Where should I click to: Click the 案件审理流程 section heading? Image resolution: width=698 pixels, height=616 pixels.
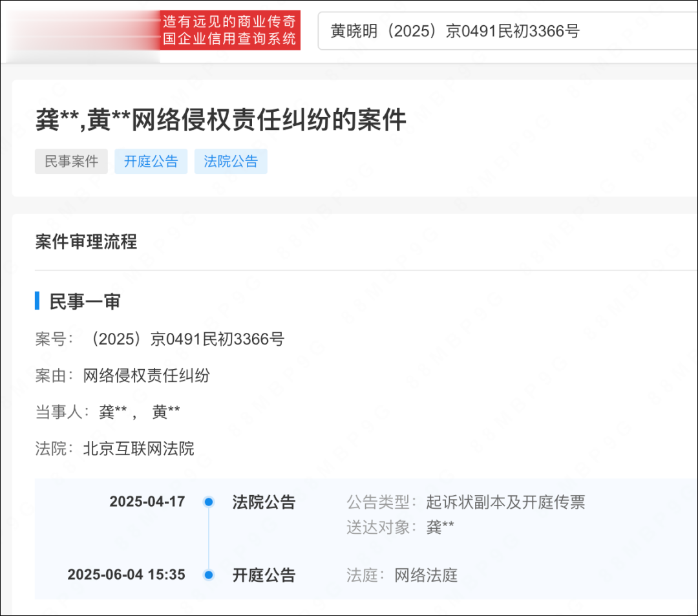(x=86, y=242)
